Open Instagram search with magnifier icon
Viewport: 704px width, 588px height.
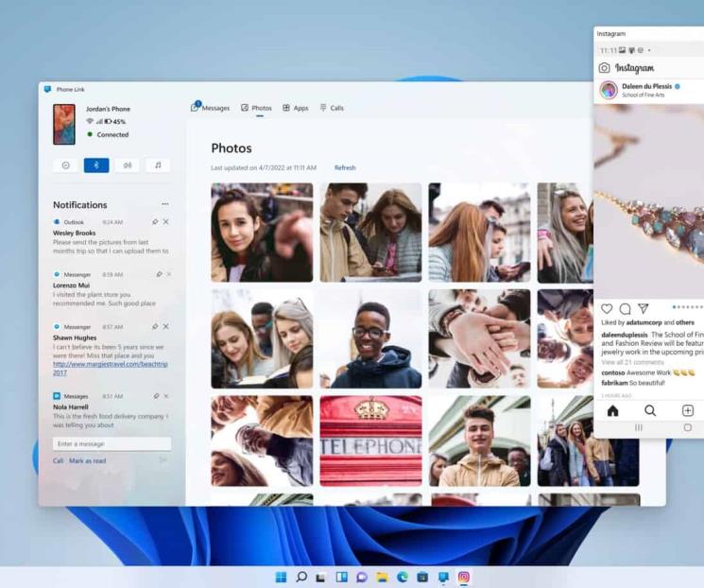coord(650,410)
